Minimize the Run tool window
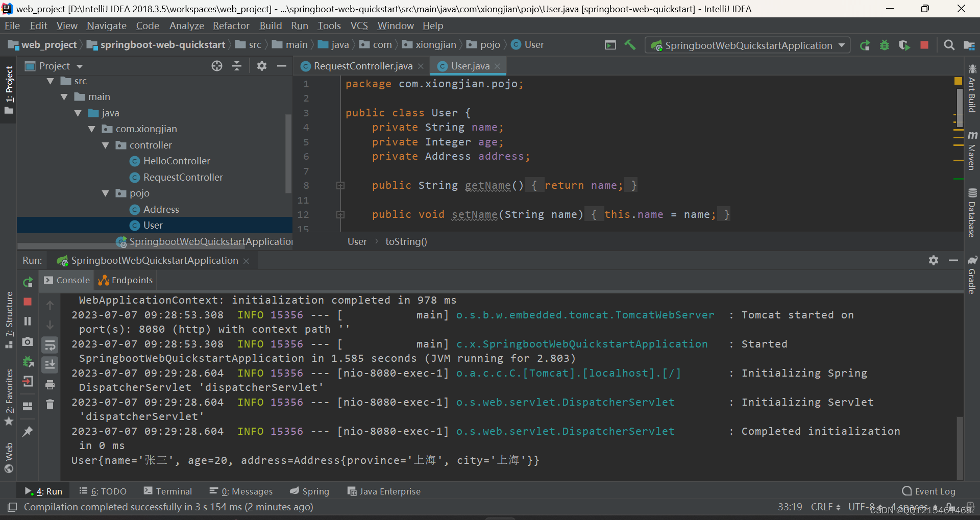980x520 pixels. (953, 260)
